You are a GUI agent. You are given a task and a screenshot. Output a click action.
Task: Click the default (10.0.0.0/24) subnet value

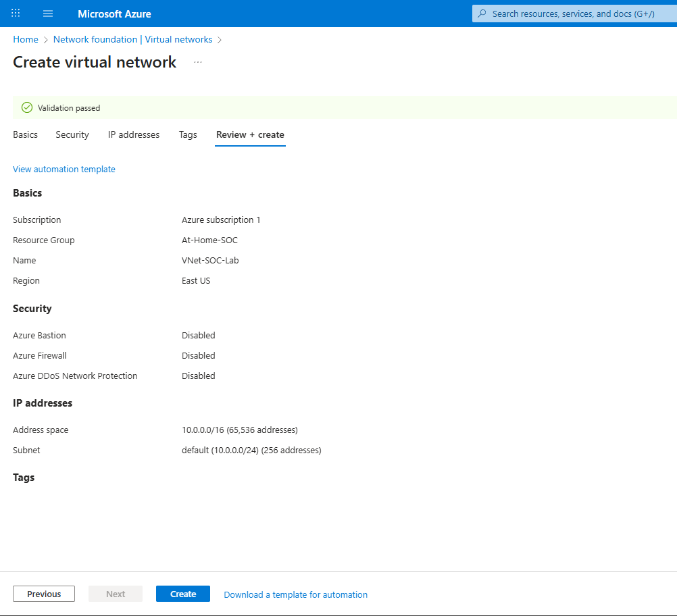251,451
